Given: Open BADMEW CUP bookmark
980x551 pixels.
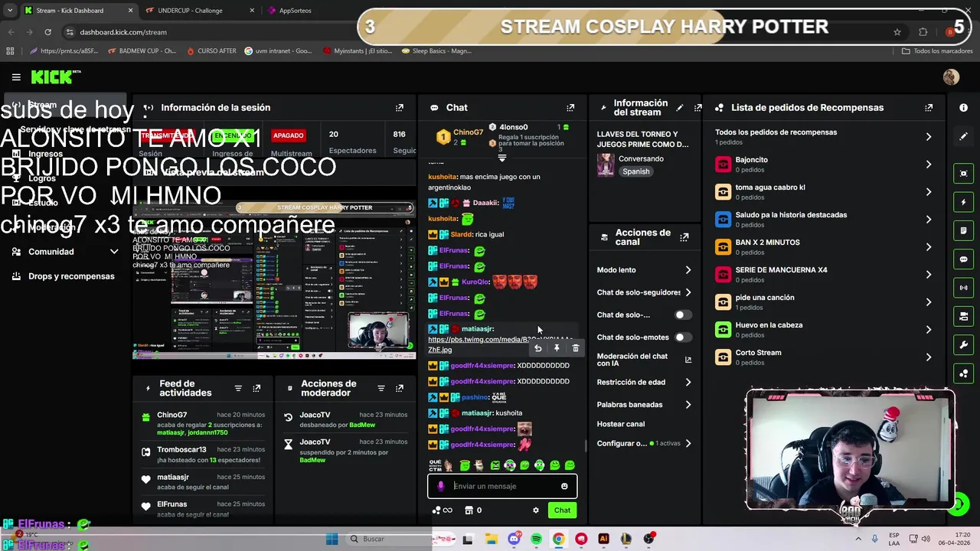Looking at the screenshot, I should pos(142,51).
